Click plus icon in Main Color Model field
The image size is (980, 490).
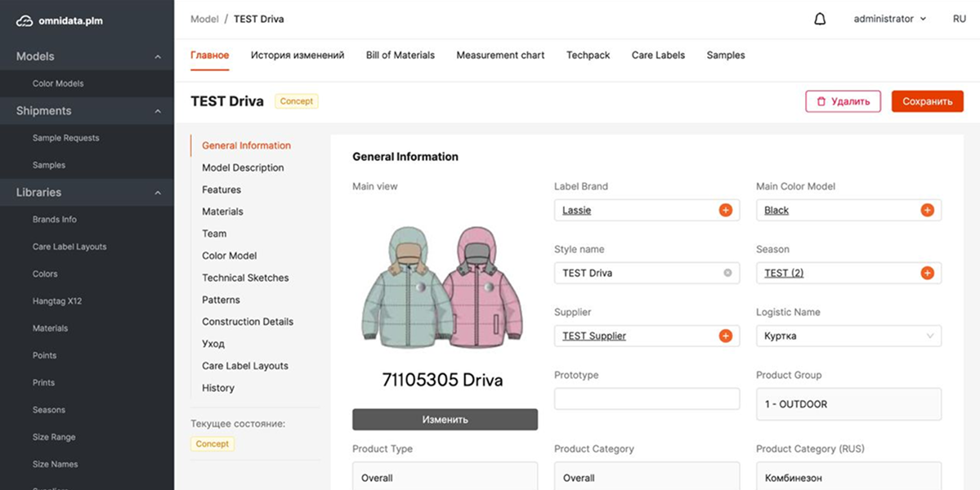927,210
